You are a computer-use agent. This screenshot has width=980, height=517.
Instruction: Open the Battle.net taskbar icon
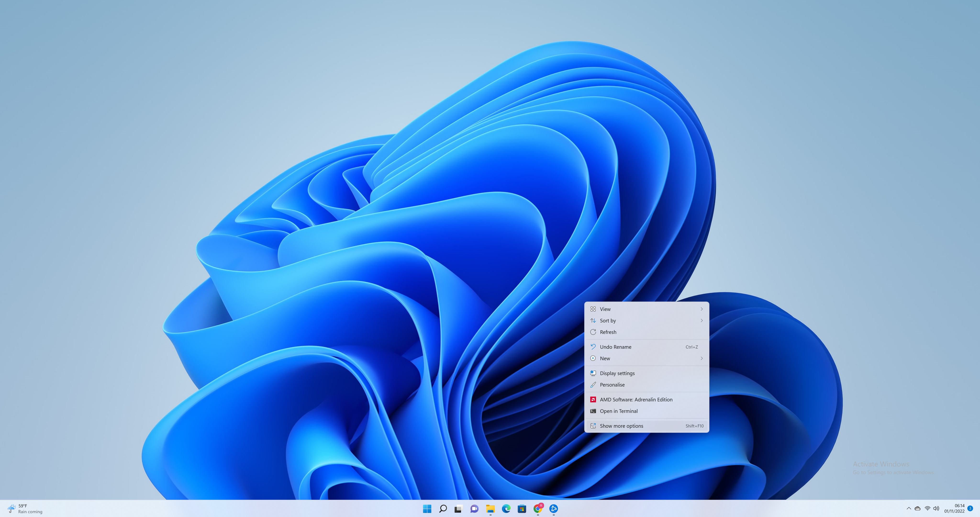coord(554,509)
